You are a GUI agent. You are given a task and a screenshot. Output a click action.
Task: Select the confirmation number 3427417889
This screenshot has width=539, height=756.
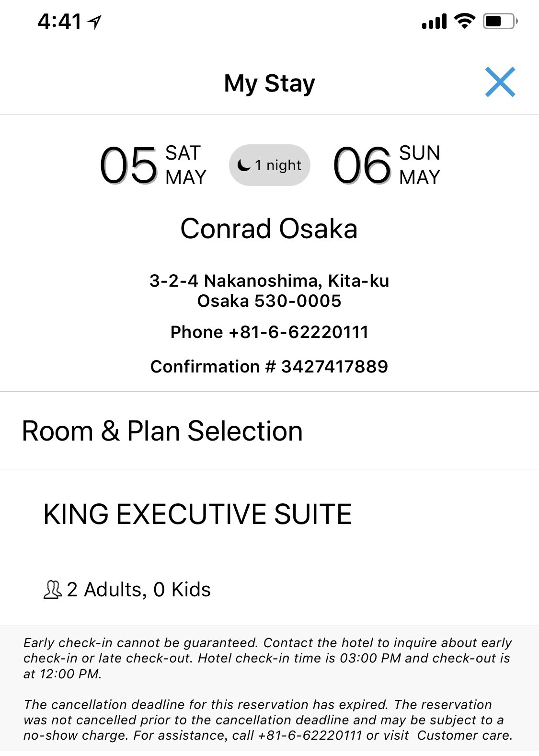pos(334,366)
